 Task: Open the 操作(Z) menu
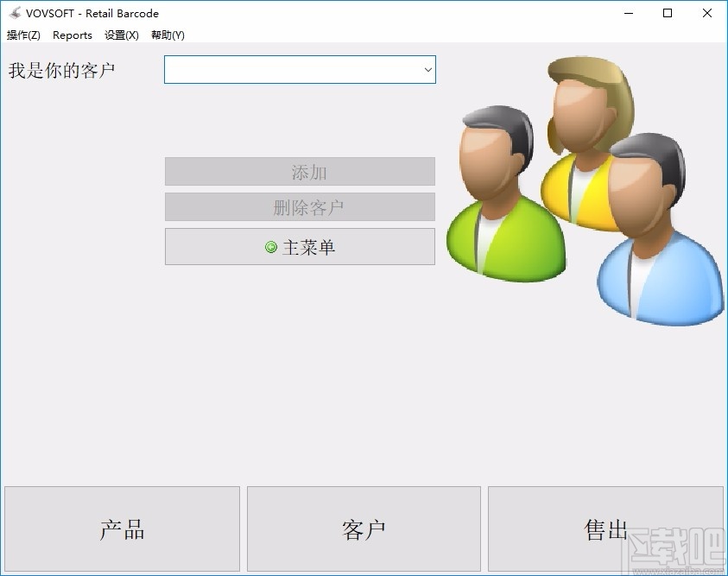pyautogui.click(x=22, y=35)
